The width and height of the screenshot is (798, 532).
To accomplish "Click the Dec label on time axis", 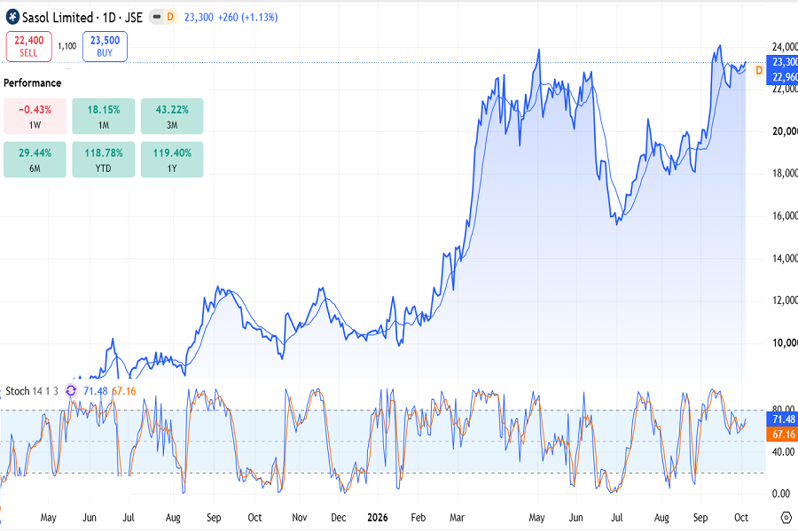I will click(x=339, y=518).
